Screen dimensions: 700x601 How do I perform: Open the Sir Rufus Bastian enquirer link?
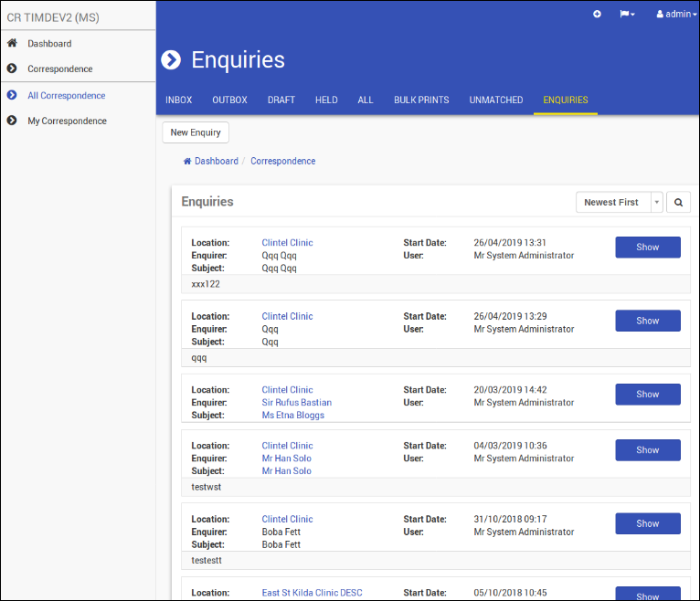tap(296, 403)
